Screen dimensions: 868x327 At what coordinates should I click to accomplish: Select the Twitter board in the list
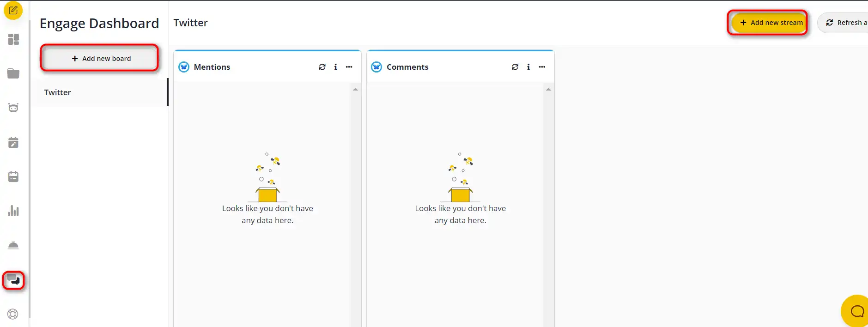pos(99,92)
